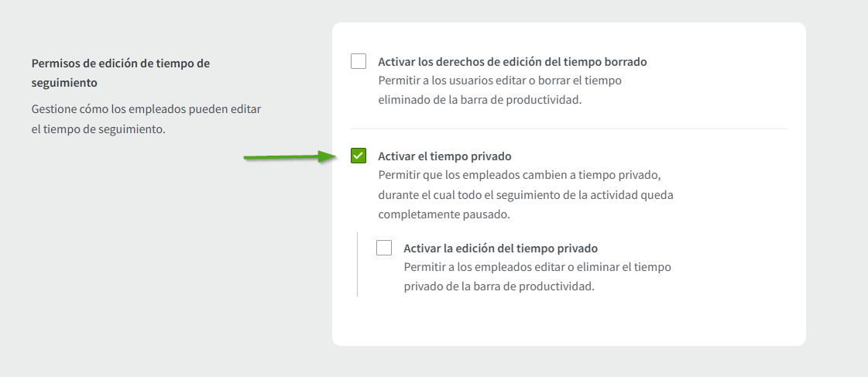The height and width of the screenshot is (377, 868).
Task: Tick "Activar la edición del tiempo privado" checkbox
Action: [x=384, y=248]
